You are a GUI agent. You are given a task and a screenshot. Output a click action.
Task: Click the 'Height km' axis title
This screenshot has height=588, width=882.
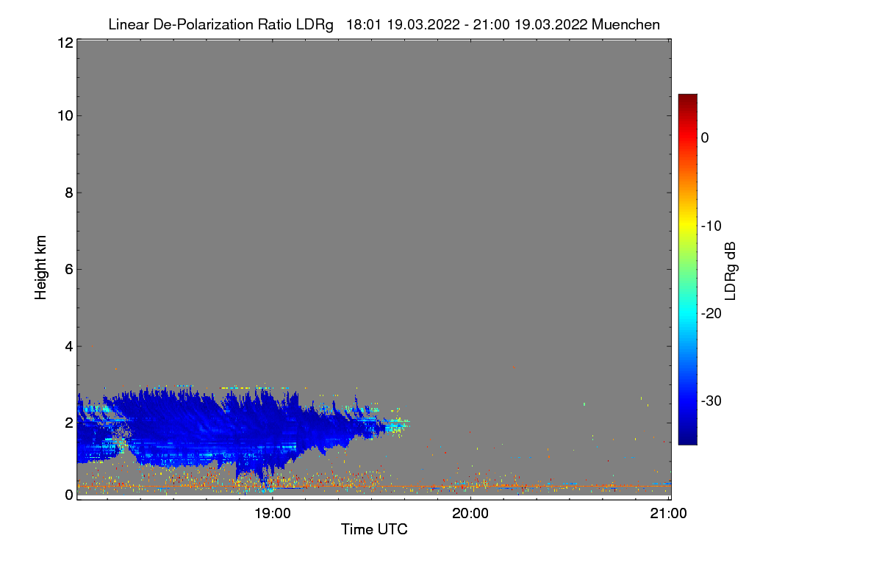pos(41,269)
